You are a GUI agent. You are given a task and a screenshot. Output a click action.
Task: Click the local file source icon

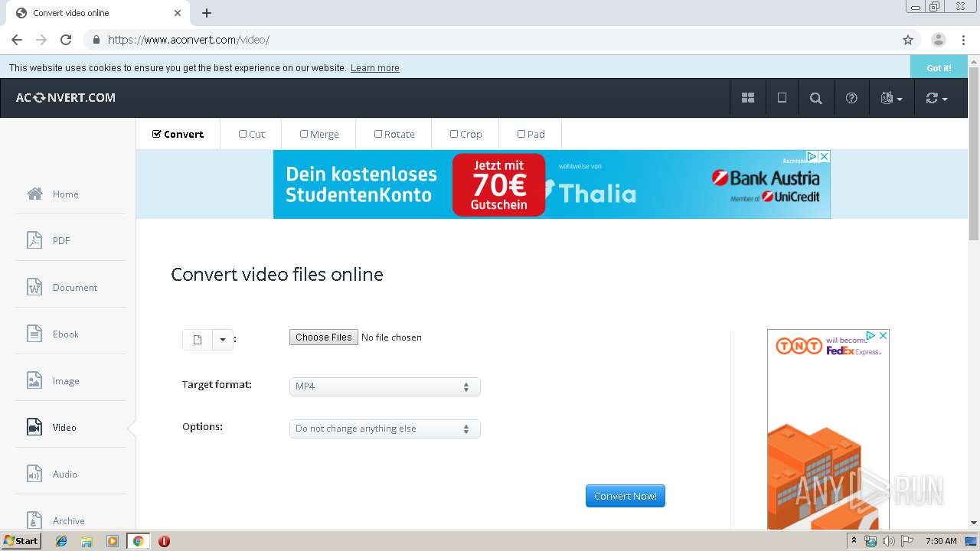(x=197, y=340)
